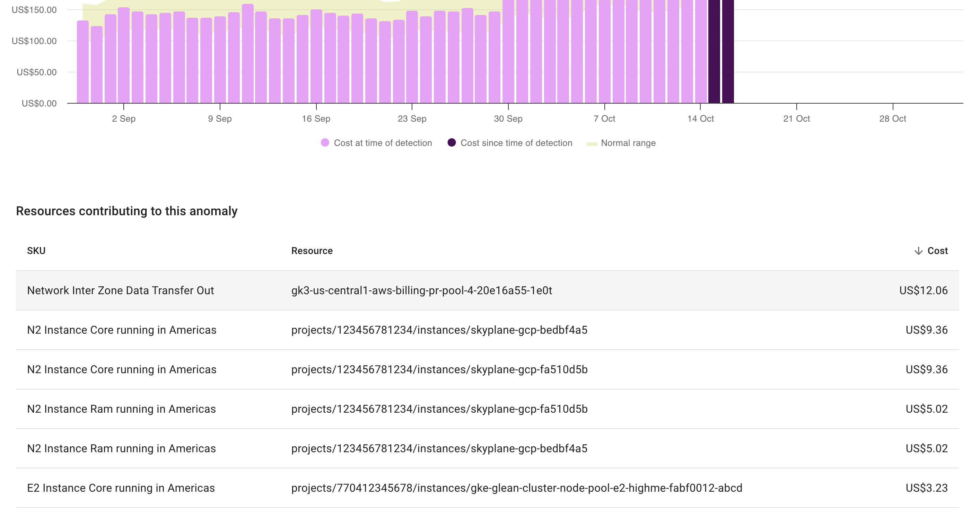
Task: Click the US$0.00 y-axis label
Action: [x=39, y=104]
